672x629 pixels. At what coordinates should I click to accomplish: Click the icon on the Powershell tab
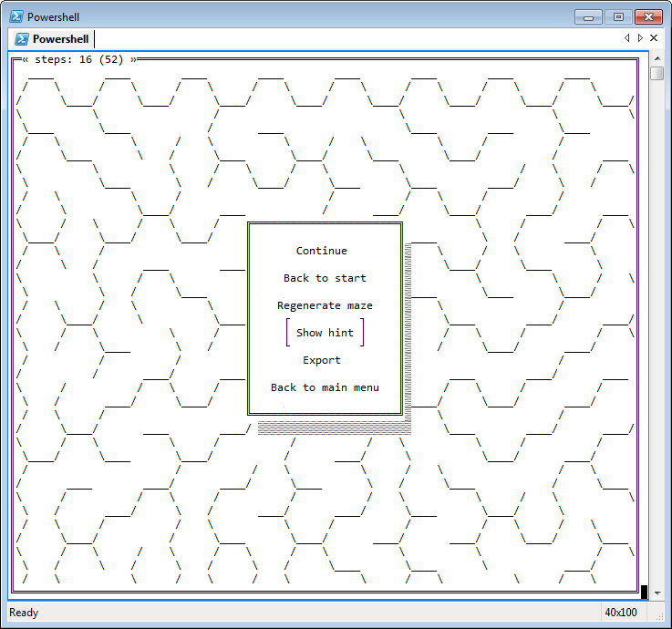[x=21, y=39]
